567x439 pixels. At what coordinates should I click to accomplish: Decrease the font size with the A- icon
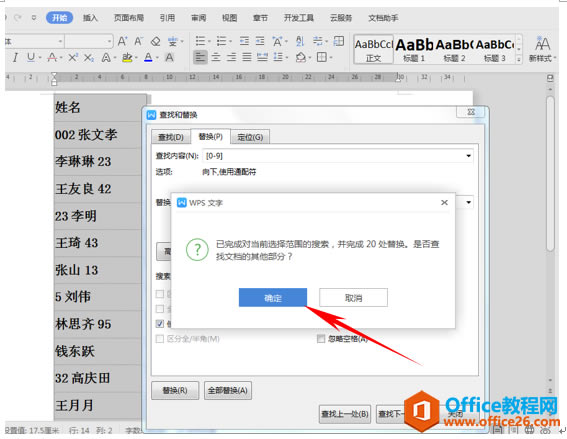(139, 41)
